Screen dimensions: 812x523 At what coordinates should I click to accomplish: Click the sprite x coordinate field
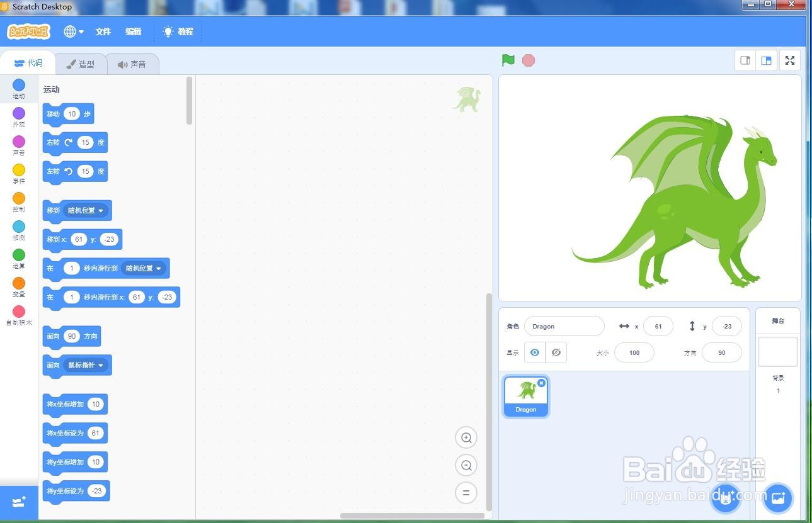[658, 326]
